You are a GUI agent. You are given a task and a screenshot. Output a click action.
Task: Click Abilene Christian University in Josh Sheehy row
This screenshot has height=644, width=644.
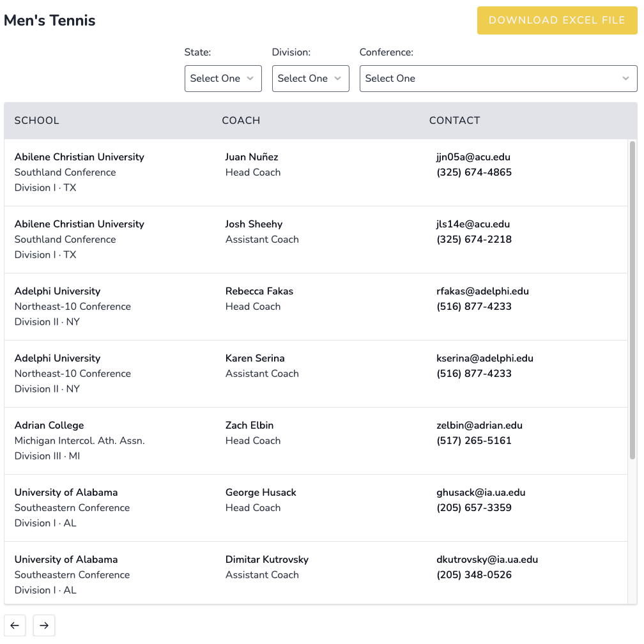[x=79, y=224]
